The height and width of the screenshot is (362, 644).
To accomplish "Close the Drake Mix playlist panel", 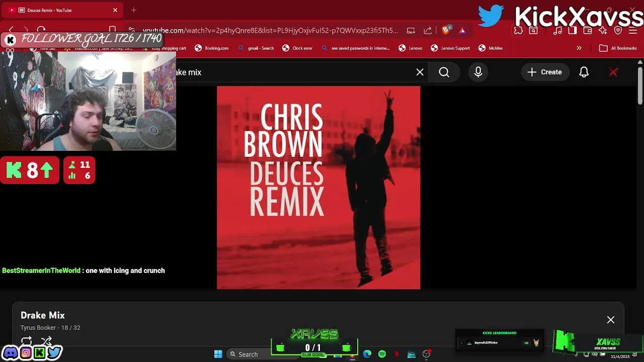I will click(x=611, y=320).
